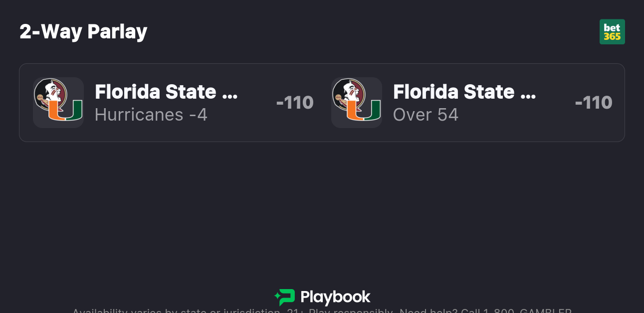Select the Over 54 total pick

point(426,115)
